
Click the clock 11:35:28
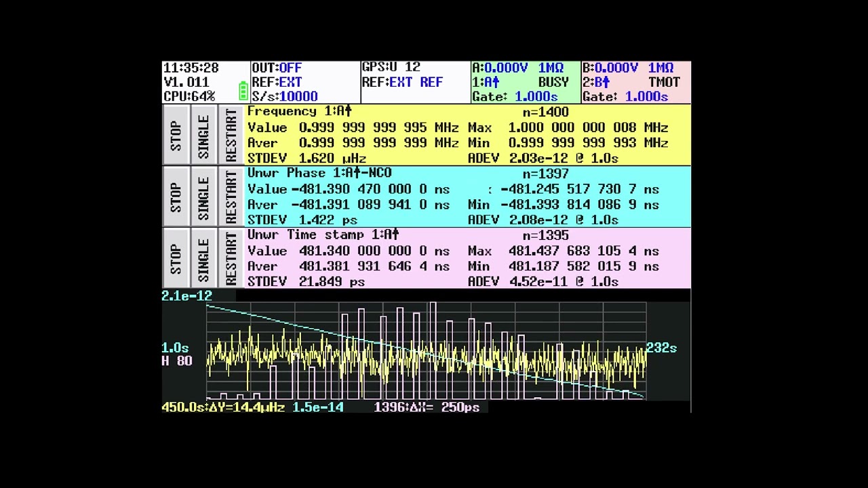pyautogui.click(x=191, y=68)
